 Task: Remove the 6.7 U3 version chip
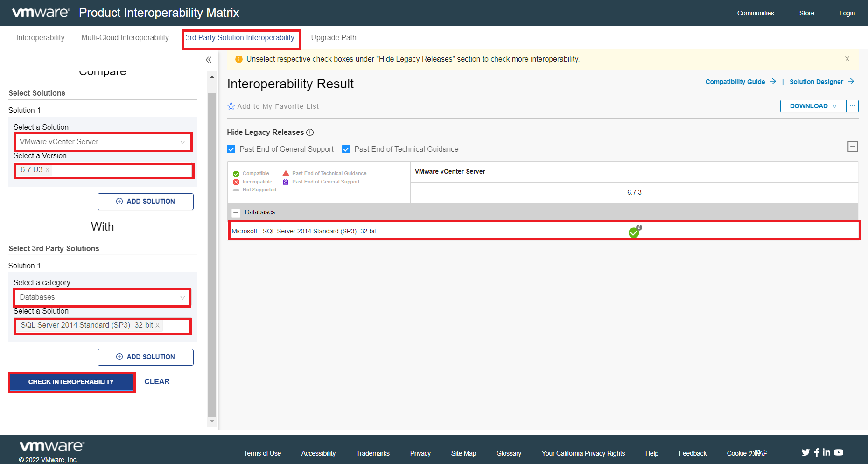pyautogui.click(x=47, y=170)
